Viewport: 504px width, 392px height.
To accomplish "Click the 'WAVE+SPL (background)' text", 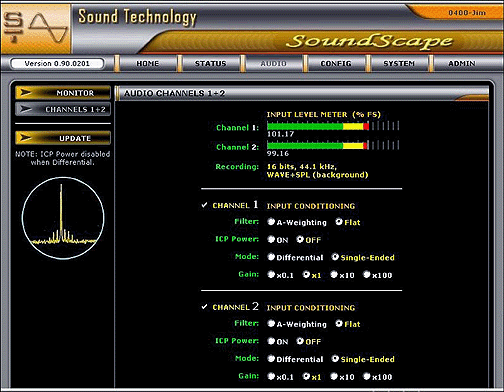I will pos(317,175).
